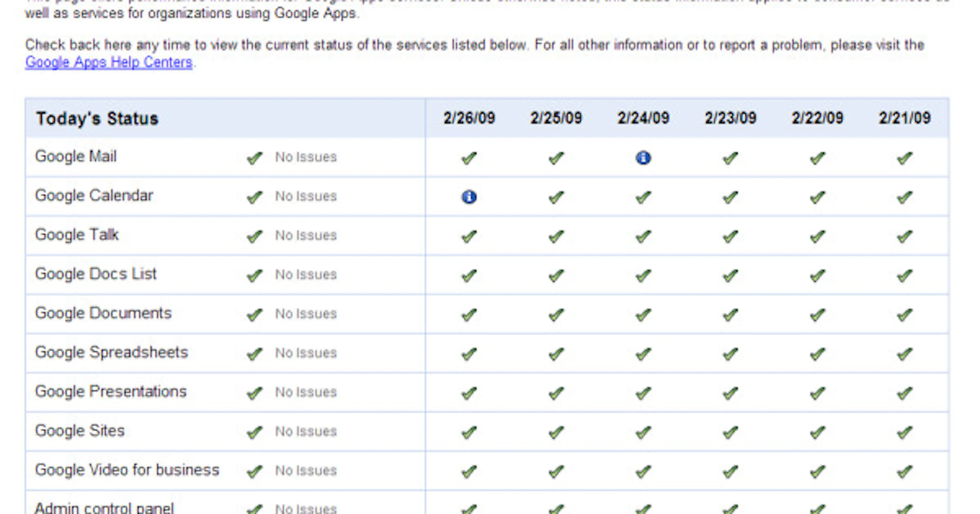Viewport: 980px width, 514px height.
Task: Click the No Issues text for Google Docs List
Action: pyautogui.click(x=306, y=275)
